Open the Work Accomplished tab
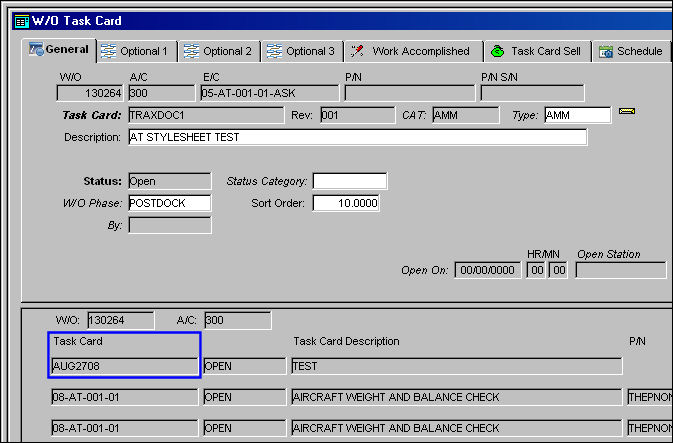The width and height of the screenshot is (673, 443). tap(414, 52)
